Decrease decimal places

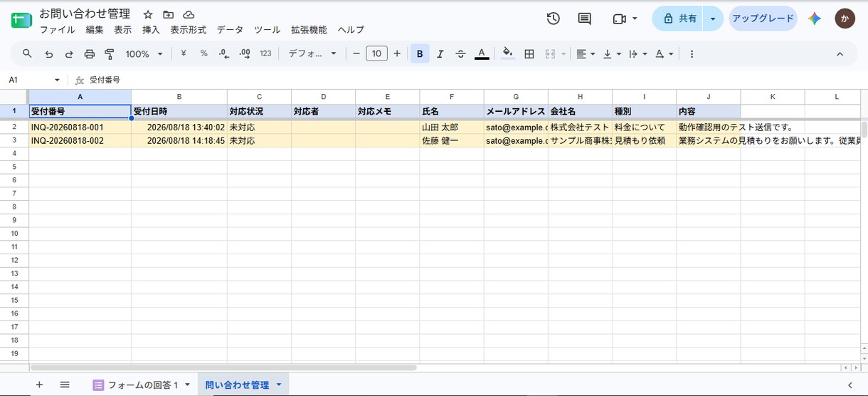pyautogui.click(x=224, y=53)
